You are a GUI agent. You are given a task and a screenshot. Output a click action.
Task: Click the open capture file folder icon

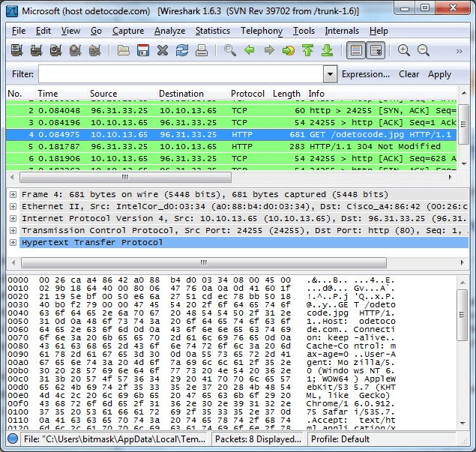(x=124, y=51)
